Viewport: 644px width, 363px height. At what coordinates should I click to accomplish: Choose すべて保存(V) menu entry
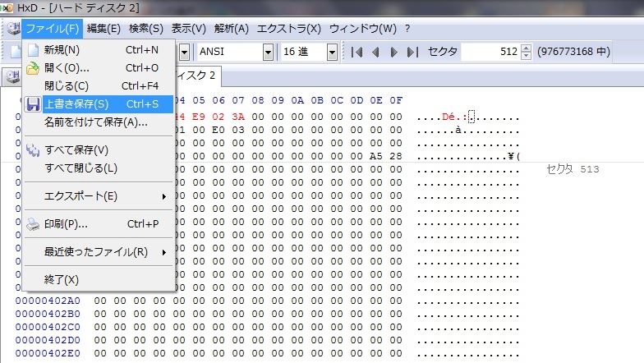[x=99, y=149]
